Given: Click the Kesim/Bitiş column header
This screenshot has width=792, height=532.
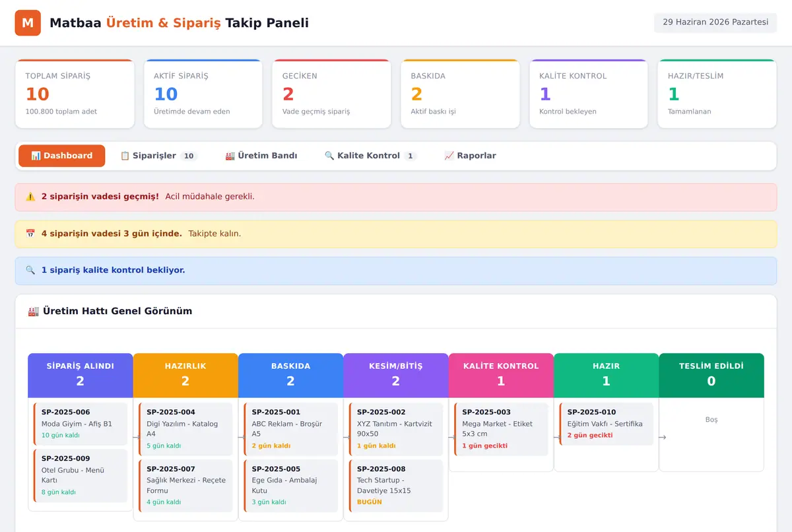Looking at the screenshot, I should [396, 375].
